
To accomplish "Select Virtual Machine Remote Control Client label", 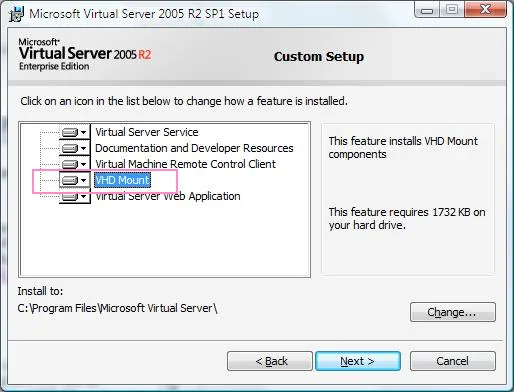I will point(185,164).
